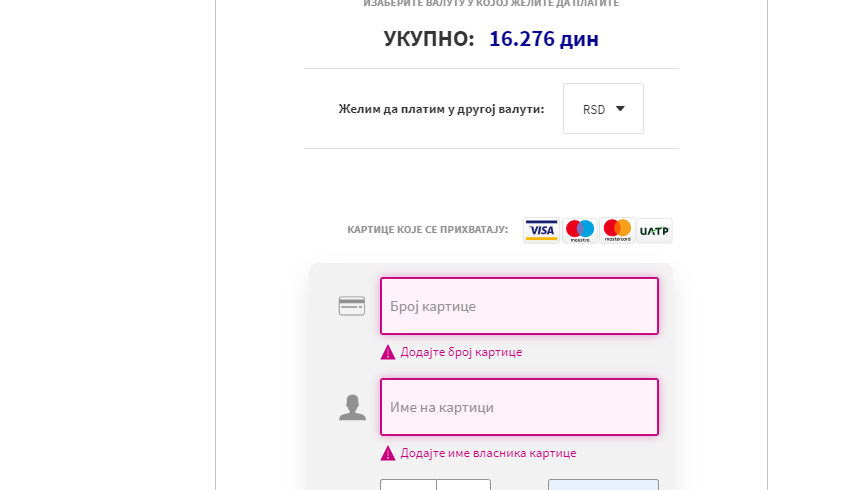
Task: Click the second expiry box at bottom
Action: (463, 485)
